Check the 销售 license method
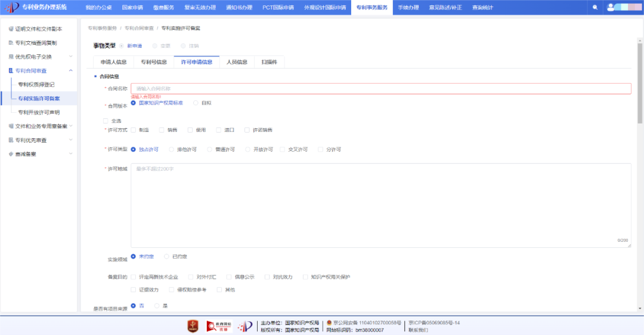This screenshot has width=644, height=335. click(x=162, y=130)
